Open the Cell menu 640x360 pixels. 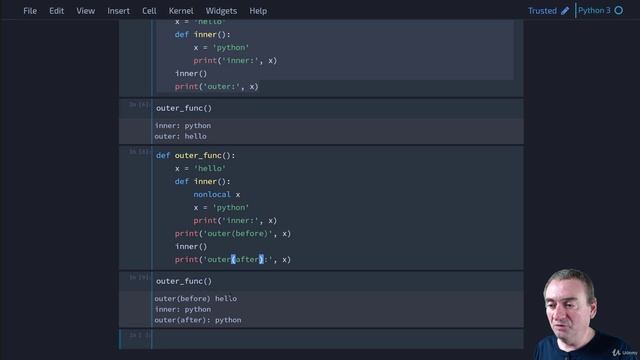coord(149,11)
